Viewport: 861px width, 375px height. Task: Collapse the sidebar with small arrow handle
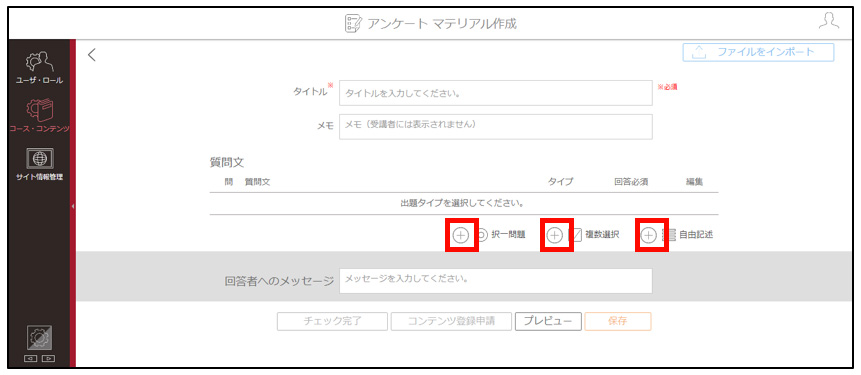pyautogui.click(x=73, y=206)
